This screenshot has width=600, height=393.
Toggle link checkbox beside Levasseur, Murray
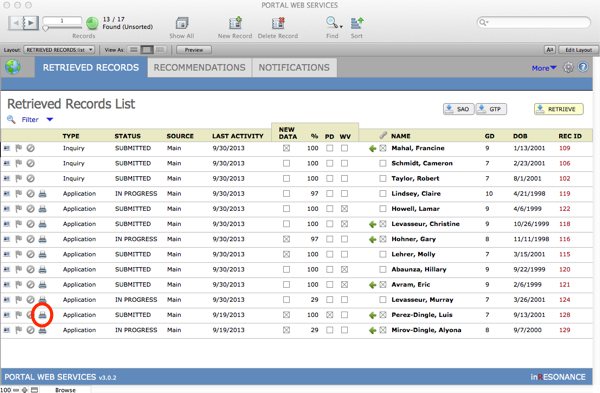pos(383,300)
